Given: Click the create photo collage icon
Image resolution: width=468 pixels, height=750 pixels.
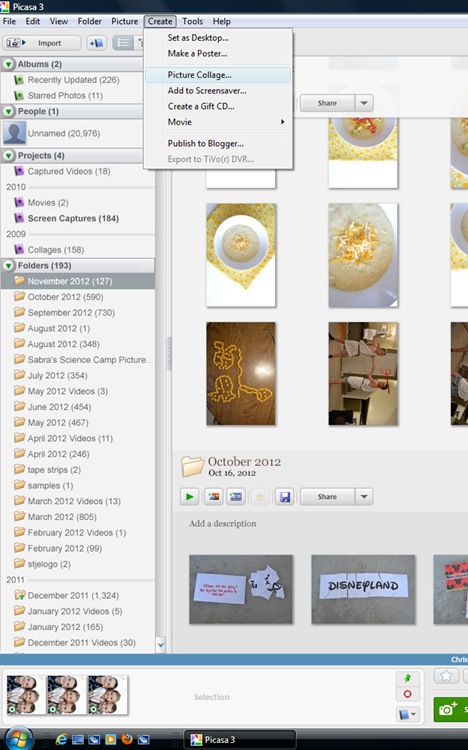Looking at the screenshot, I should [x=214, y=496].
